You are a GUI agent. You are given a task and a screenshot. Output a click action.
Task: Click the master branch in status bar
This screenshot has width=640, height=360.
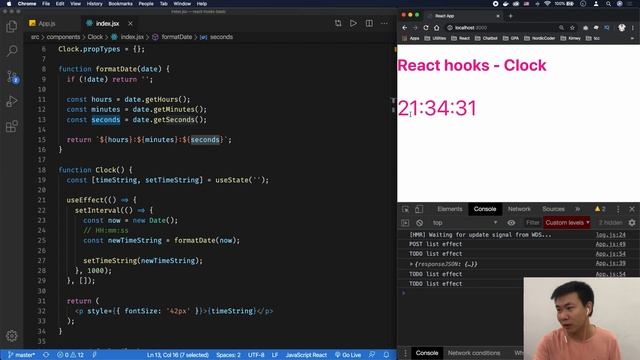click(x=22, y=355)
